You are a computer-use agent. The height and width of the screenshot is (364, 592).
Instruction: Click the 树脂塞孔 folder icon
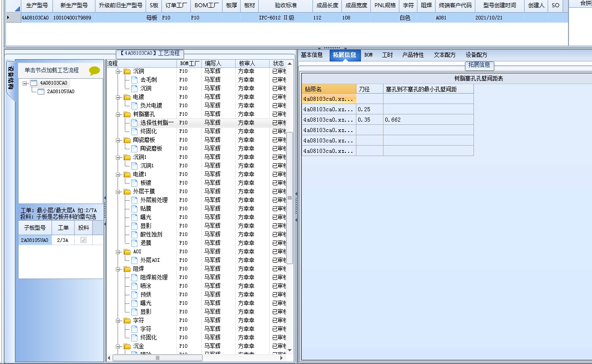point(127,114)
